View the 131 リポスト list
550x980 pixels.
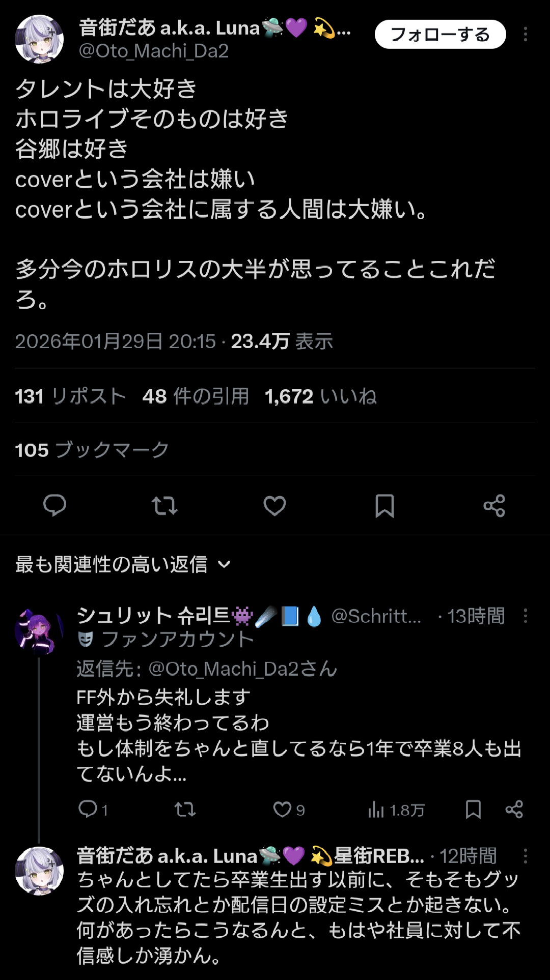tap(70, 396)
